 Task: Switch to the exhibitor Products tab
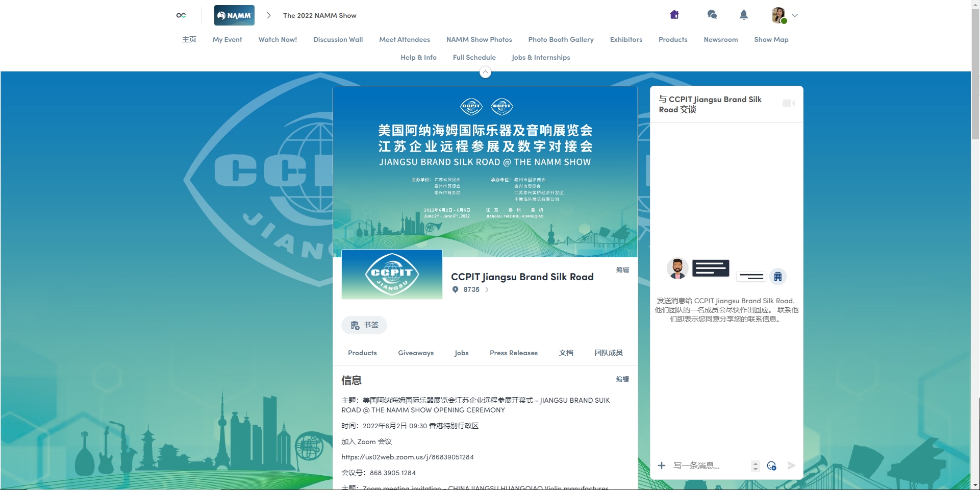coord(362,353)
